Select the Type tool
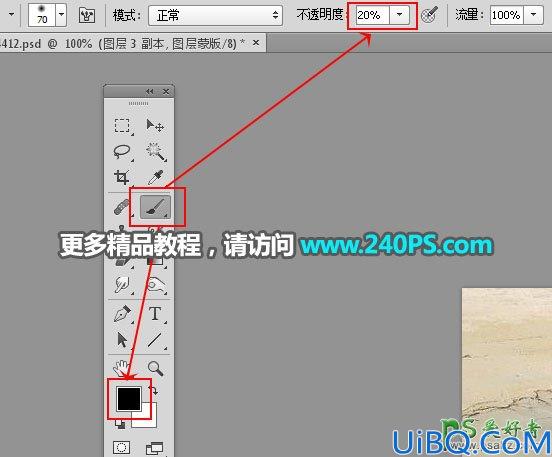The width and height of the screenshot is (552, 457). [155, 314]
